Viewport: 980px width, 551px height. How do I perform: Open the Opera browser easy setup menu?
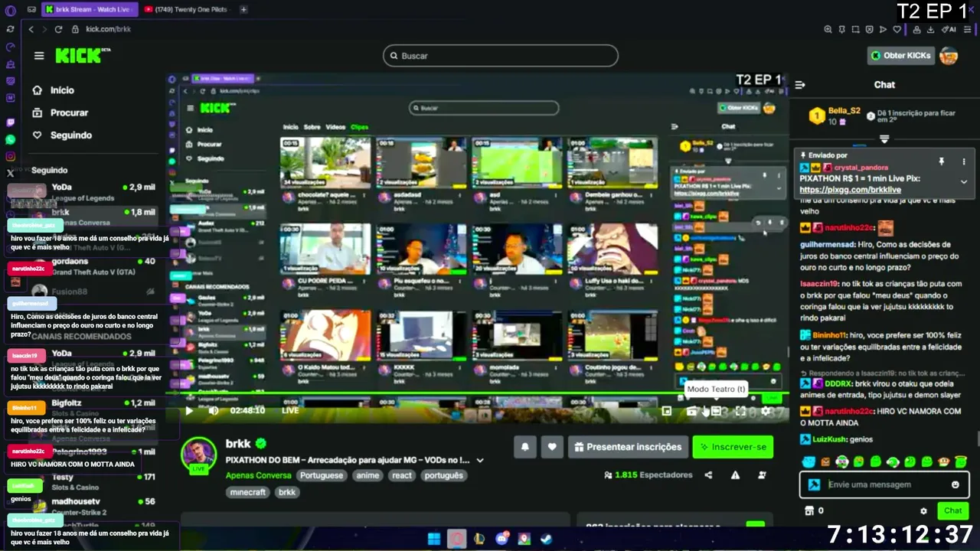(x=968, y=29)
